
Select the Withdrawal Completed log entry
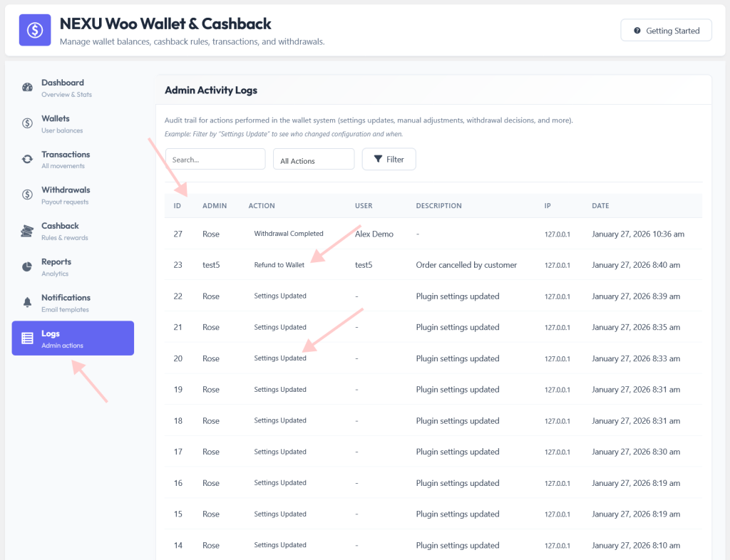click(433, 234)
